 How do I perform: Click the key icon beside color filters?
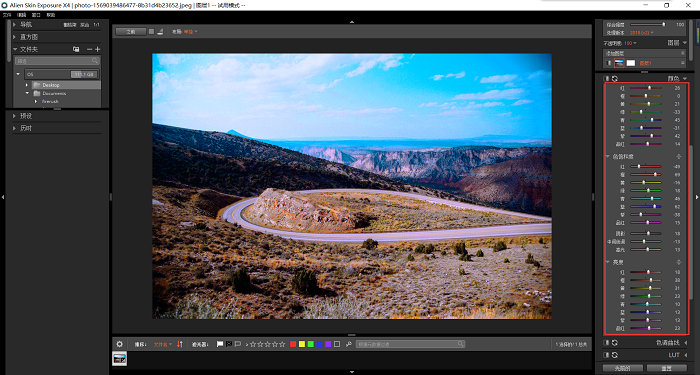coord(349,344)
